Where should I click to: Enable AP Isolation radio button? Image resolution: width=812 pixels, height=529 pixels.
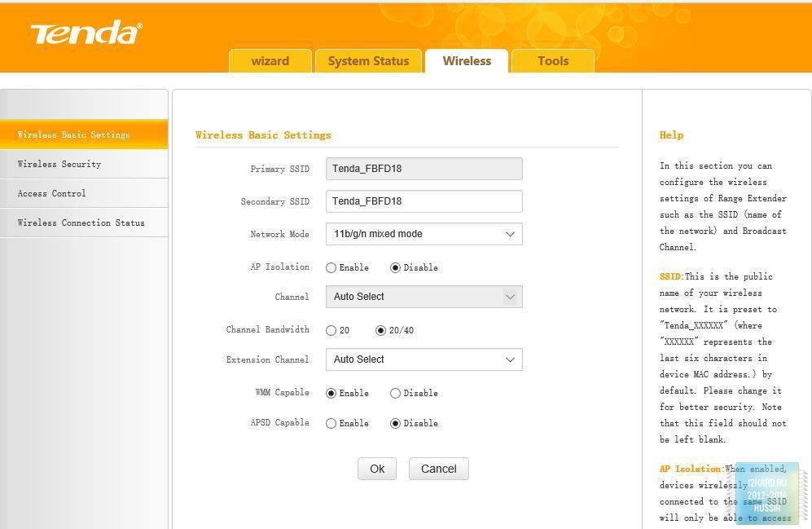[x=331, y=267]
